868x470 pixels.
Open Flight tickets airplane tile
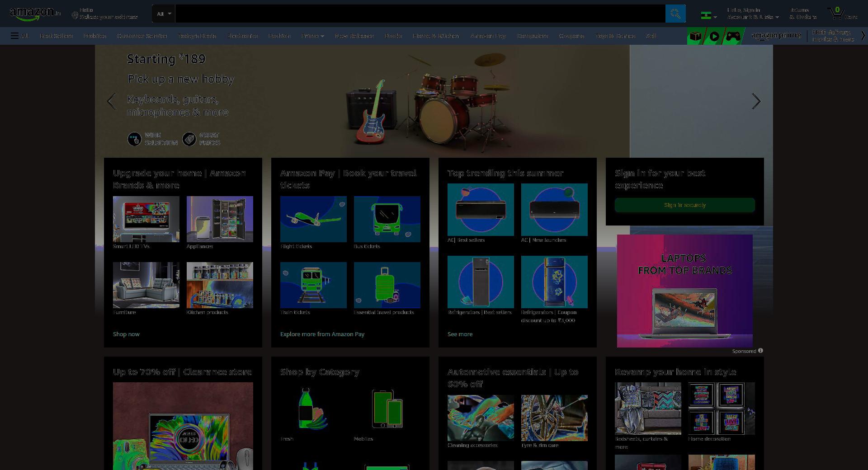313,219
